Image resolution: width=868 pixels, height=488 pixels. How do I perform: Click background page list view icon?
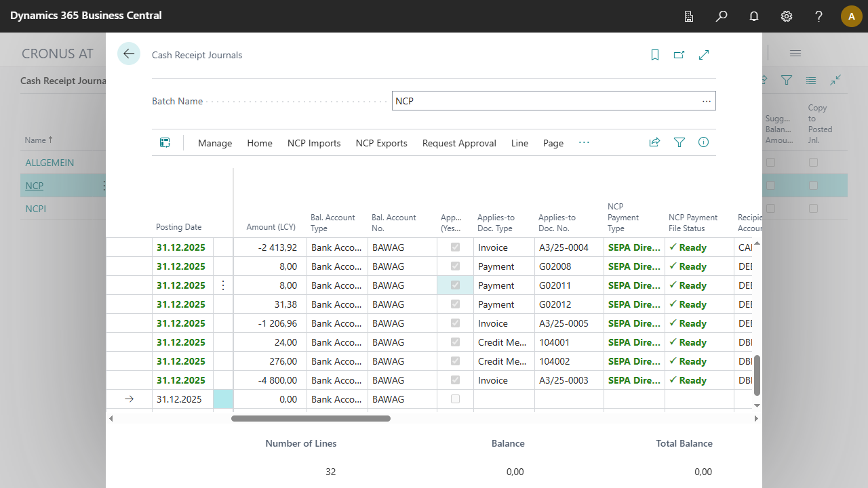coord(811,80)
